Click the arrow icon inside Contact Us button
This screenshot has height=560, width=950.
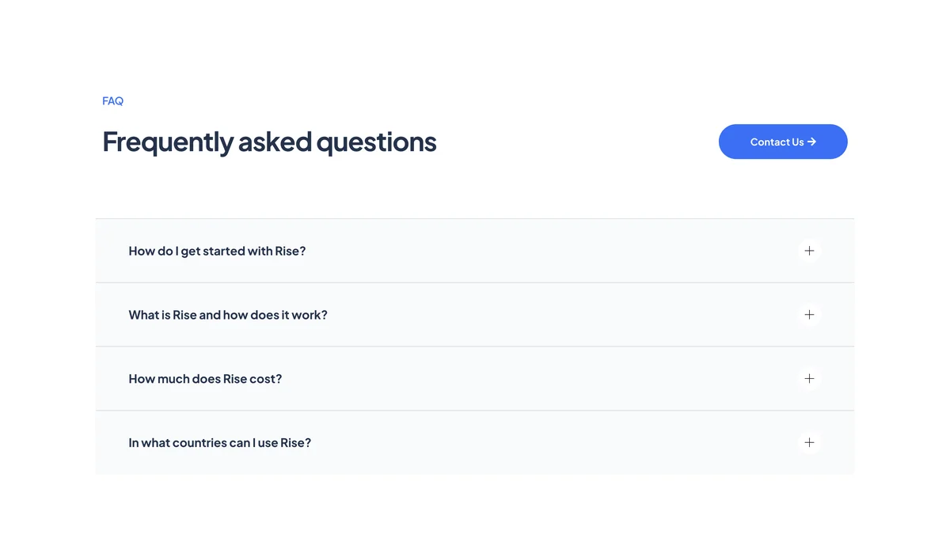click(x=811, y=142)
